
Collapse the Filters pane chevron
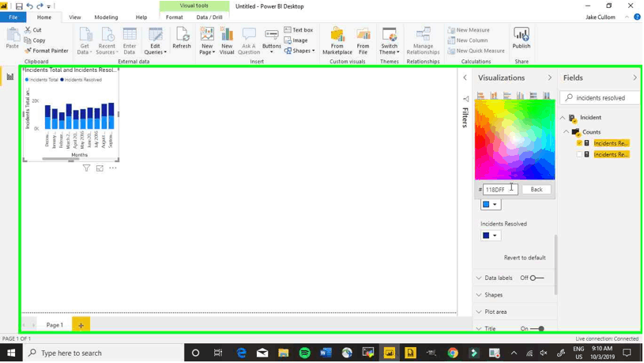point(465,78)
